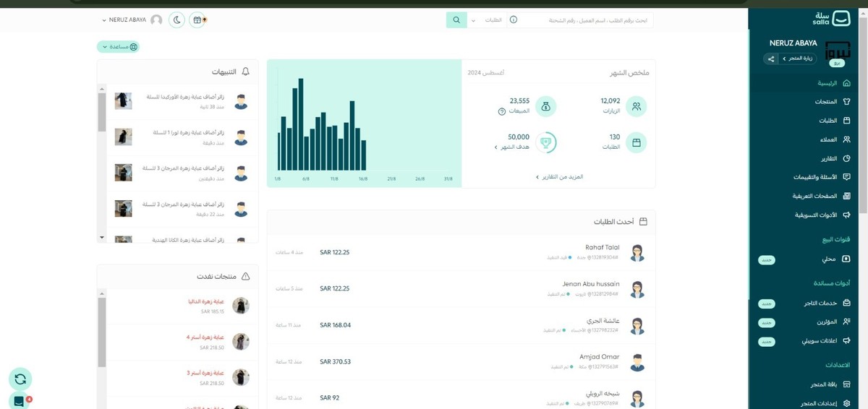This screenshot has width=868, height=409.
Task: Click the visits people icon
Action: point(636,107)
